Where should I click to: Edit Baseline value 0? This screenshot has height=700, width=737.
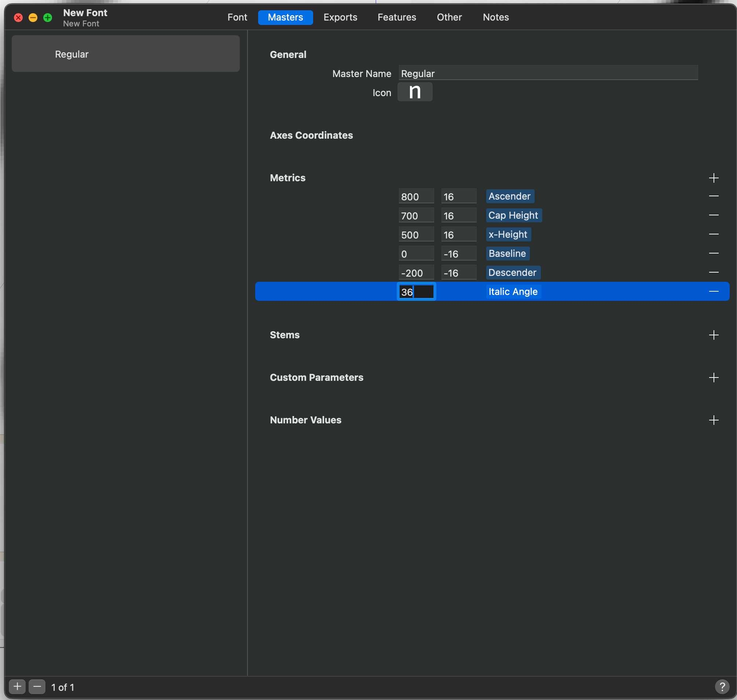coord(416,254)
